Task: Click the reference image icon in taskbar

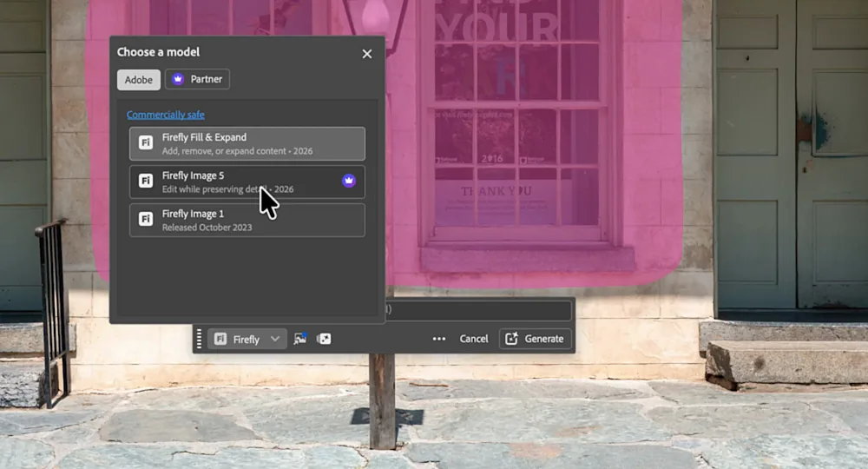Action: (300, 339)
